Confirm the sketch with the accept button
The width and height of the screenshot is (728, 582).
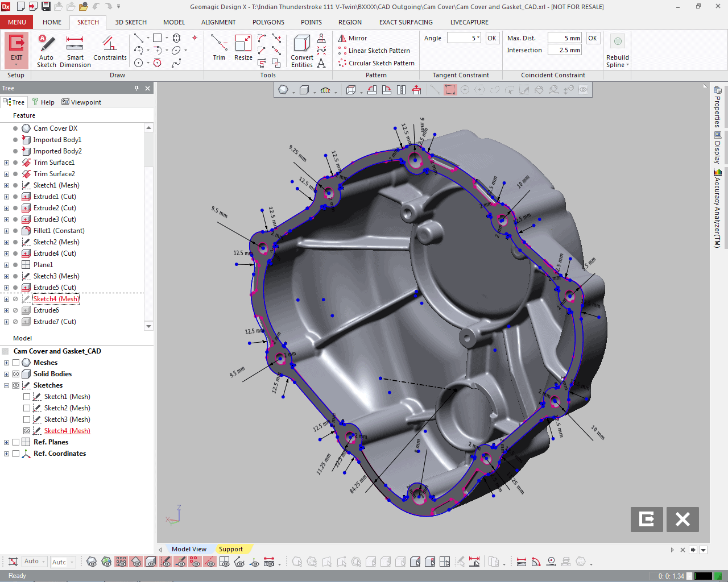click(647, 519)
